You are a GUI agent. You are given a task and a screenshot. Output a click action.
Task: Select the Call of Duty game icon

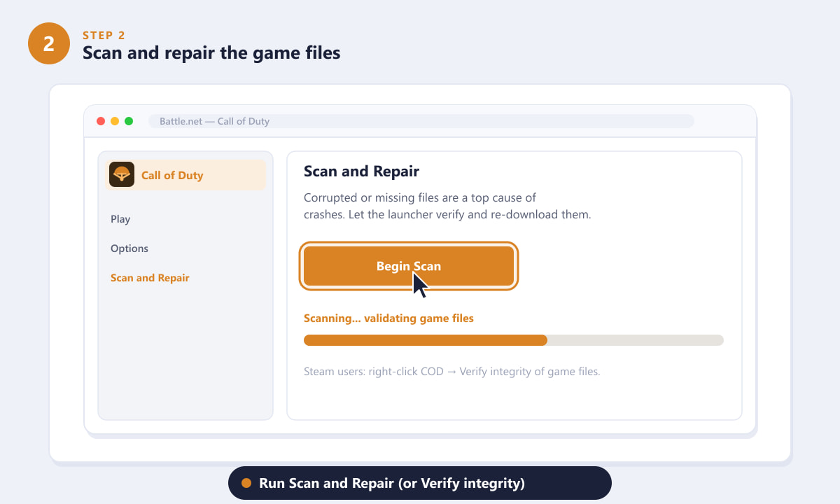[x=122, y=174]
